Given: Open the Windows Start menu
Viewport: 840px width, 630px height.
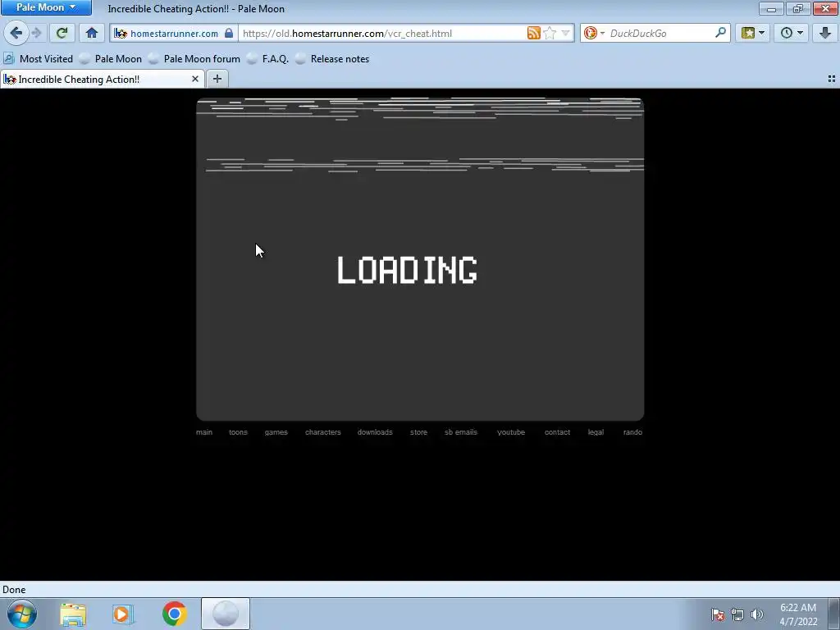Looking at the screenshot, I should 21,614.
